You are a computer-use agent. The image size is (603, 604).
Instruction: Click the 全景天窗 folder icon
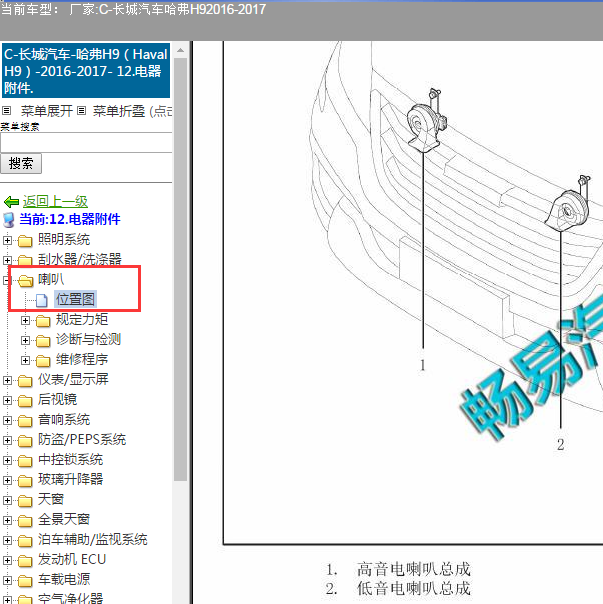coord(25,521)
